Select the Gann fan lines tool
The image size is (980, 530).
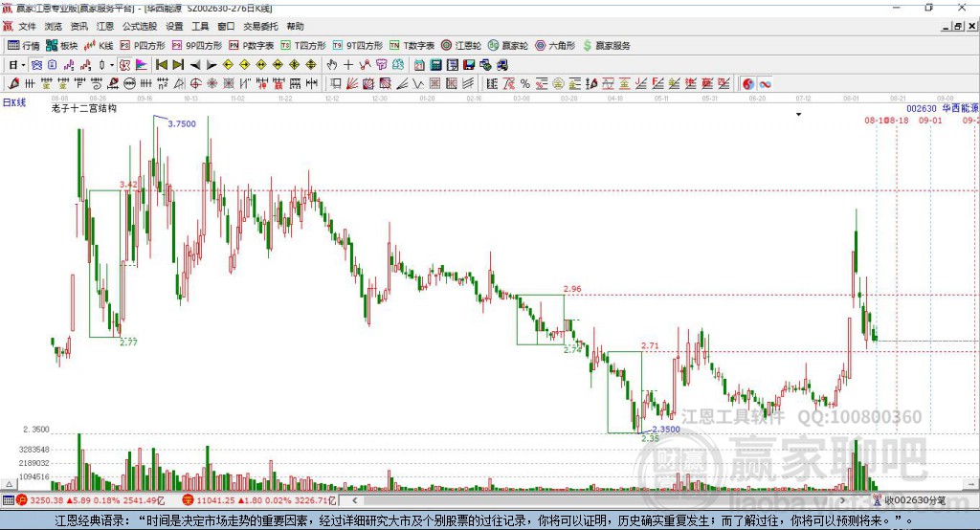tap(352, 84)
